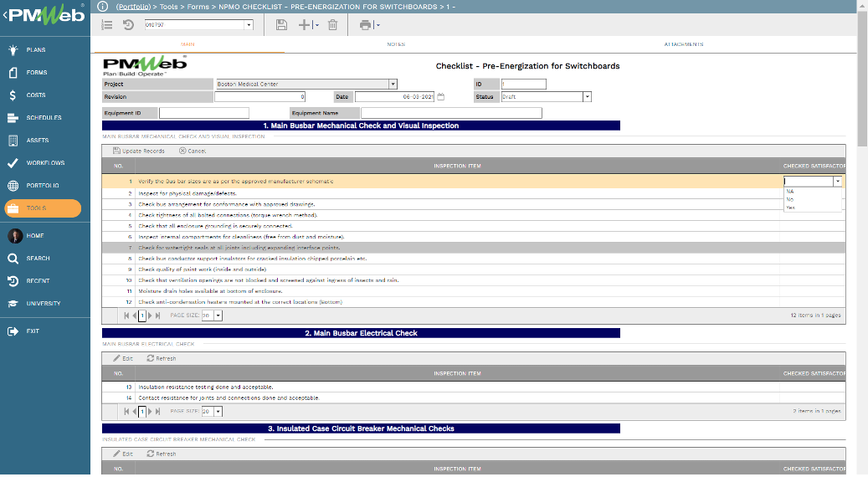Click the ID input field
This screenshot has width=868, height=477.
tap(524, 85)
